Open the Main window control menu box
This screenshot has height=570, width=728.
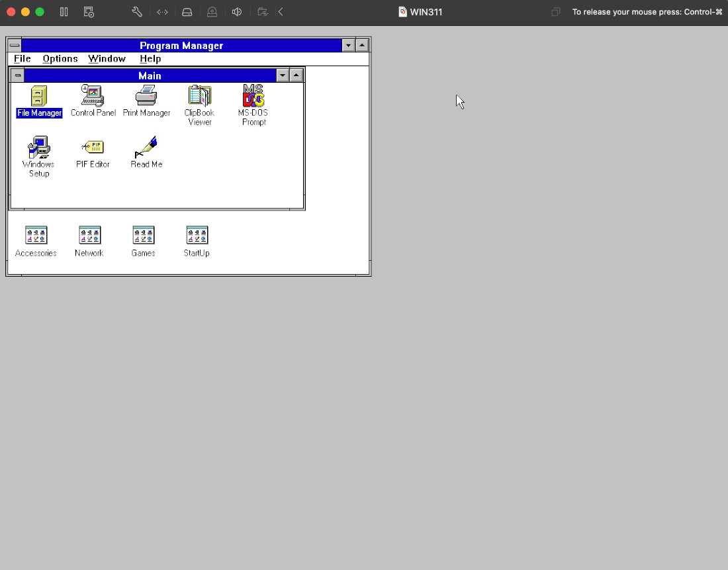coord(17,75)
